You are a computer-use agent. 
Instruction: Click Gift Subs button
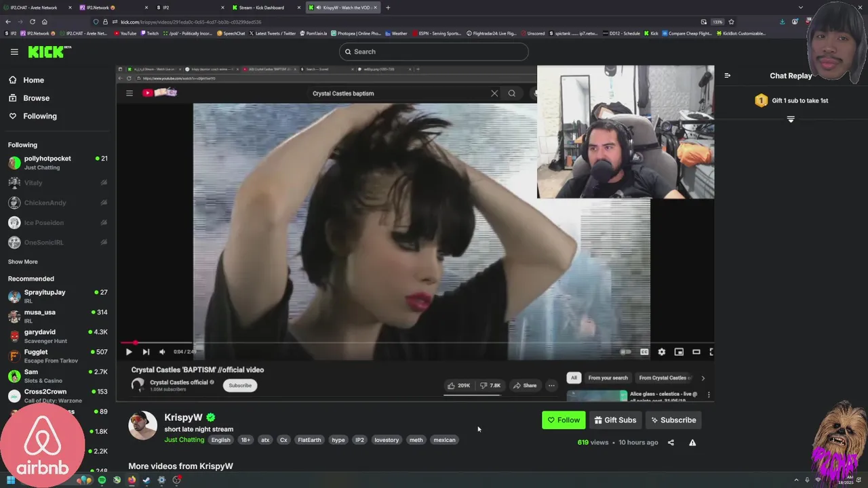pyautogui.click(x=615, y=420)
